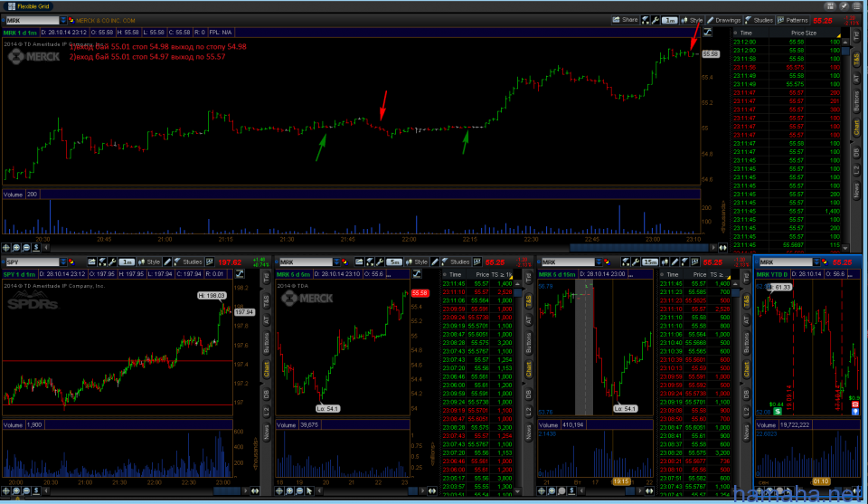This screenshot has height=504, width=868.
Task: Click zoom-in magnifier below top MRK chart
Action: [x=16, y=248]
